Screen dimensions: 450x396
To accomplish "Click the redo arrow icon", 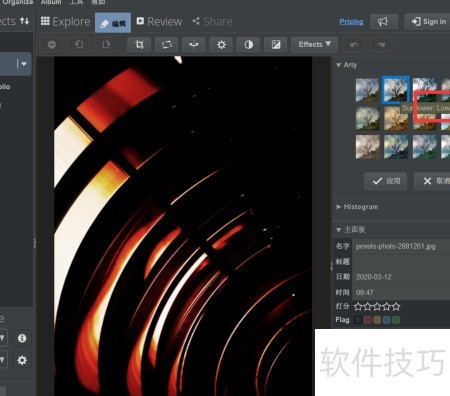I will 381,45.
